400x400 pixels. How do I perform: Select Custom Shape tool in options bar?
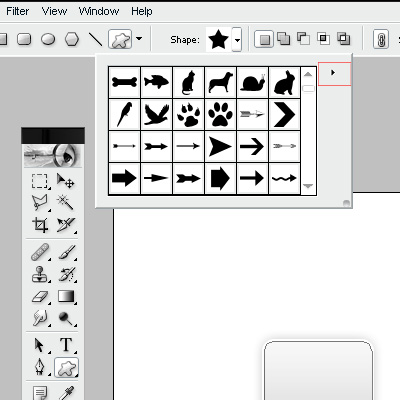[x=120, y=39]
